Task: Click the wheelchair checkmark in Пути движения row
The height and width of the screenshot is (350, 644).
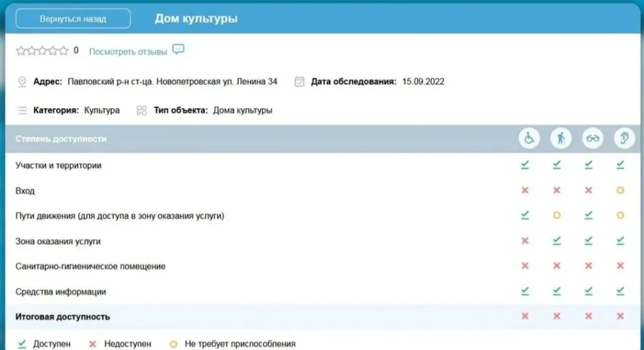Action: tap(525, 215)
